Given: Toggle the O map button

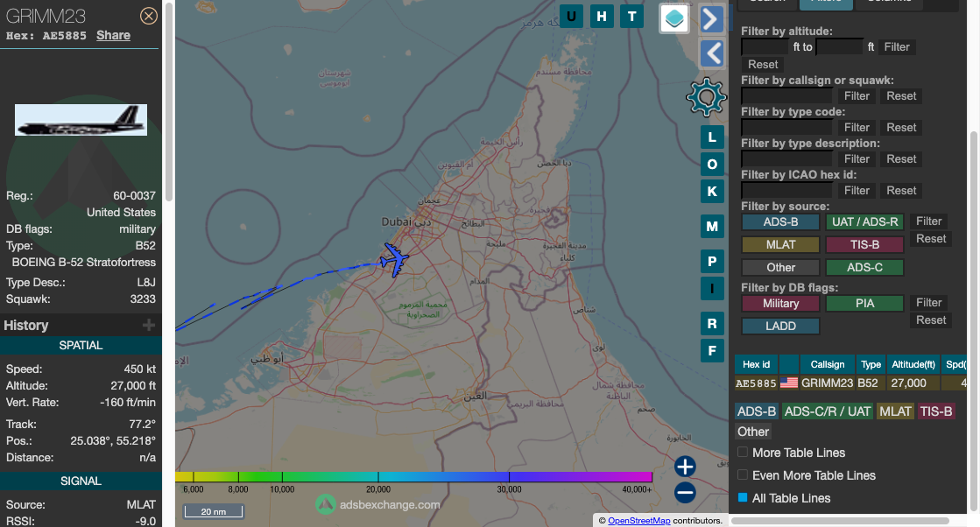Looking at the screenshot, I should coord(712,165).
